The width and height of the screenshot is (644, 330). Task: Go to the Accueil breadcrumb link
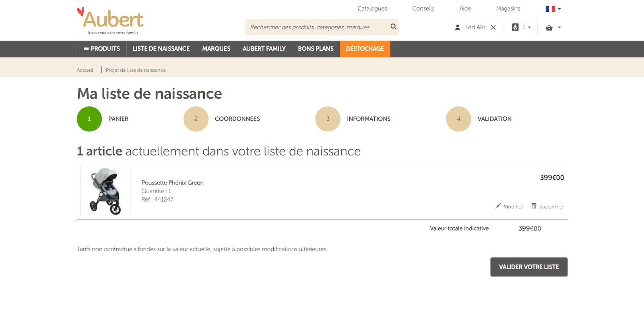85,70
